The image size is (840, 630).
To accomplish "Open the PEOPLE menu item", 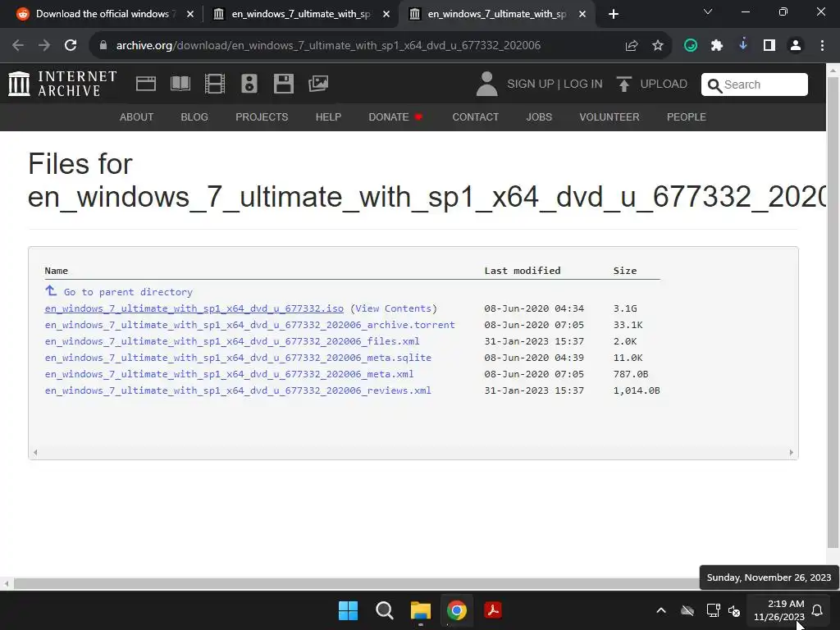I will coord(687,116).
